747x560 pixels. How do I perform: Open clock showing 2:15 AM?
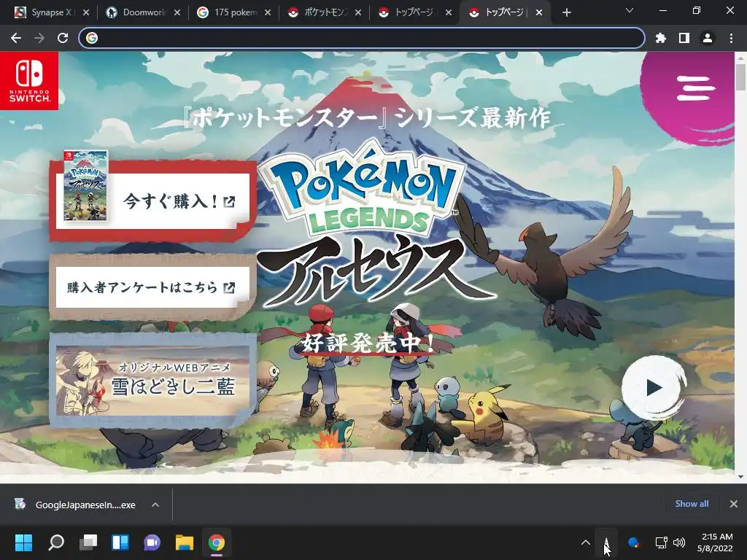point(715,542)
